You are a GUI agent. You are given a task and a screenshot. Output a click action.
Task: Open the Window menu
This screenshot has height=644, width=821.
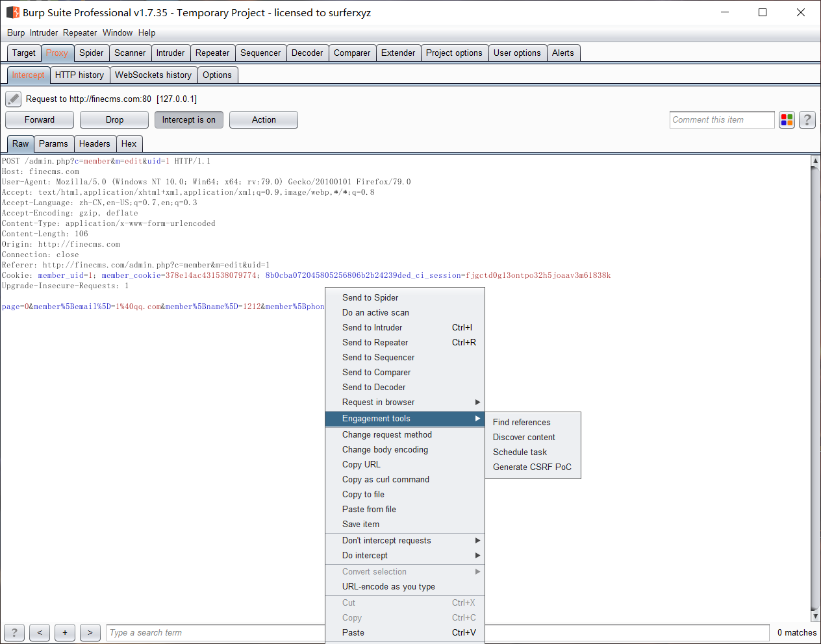(118, 32)
